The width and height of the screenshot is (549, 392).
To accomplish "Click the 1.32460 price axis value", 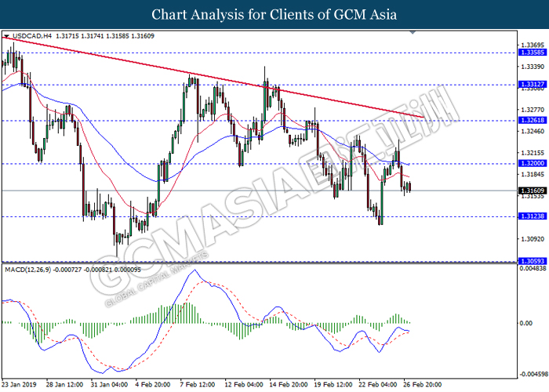I will [x=533, y=132].
